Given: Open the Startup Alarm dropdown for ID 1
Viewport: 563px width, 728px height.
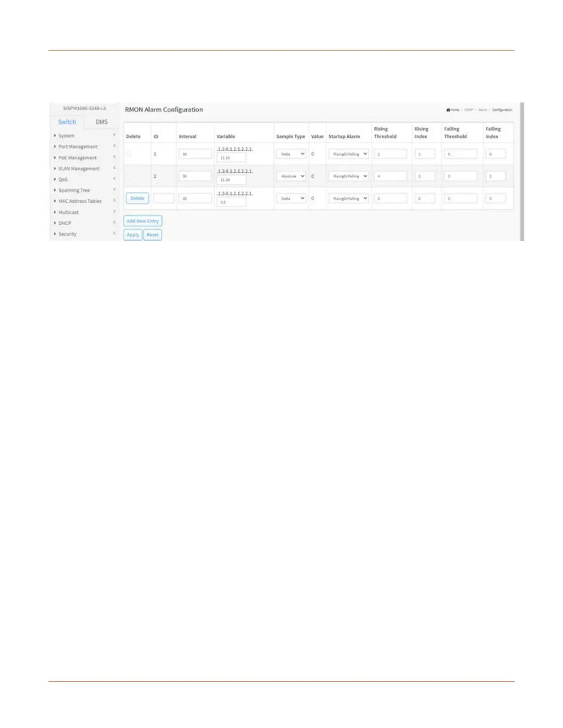Looking at the screenshot, I should click(349, 154).
